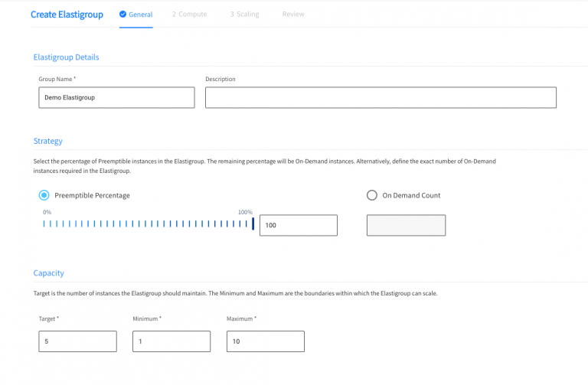Viewport: 588px width, 385px height.
Task: Click the Elastigroup Details section heading
Action: click(66, 57)
